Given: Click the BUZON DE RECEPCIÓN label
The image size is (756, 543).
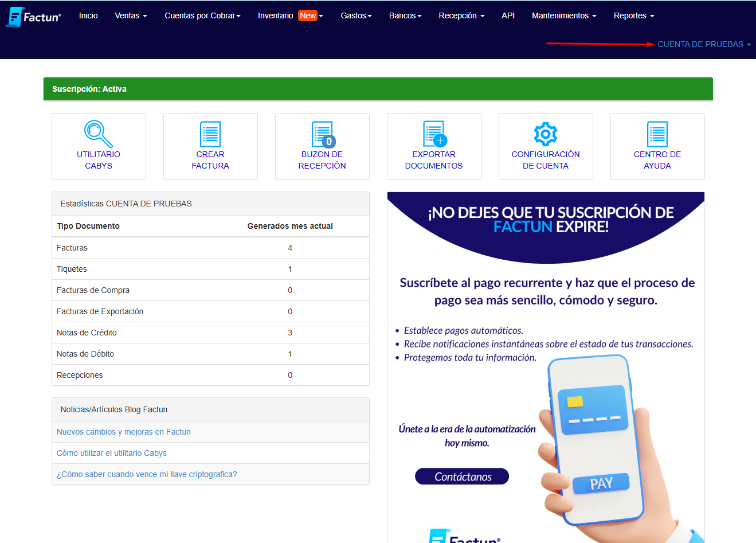Looking at the screenshot, I should (x=322, y=160).
